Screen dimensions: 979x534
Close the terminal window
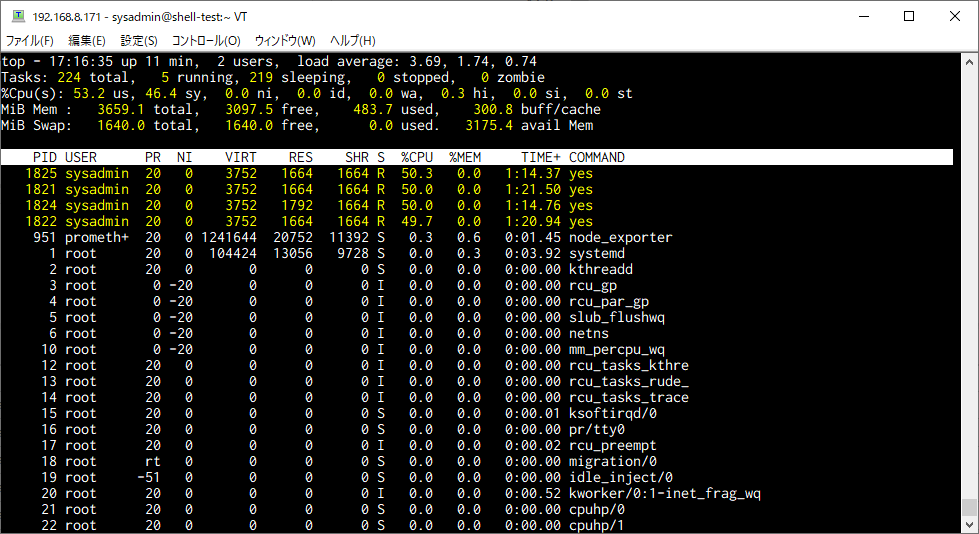tap(955, 16)
